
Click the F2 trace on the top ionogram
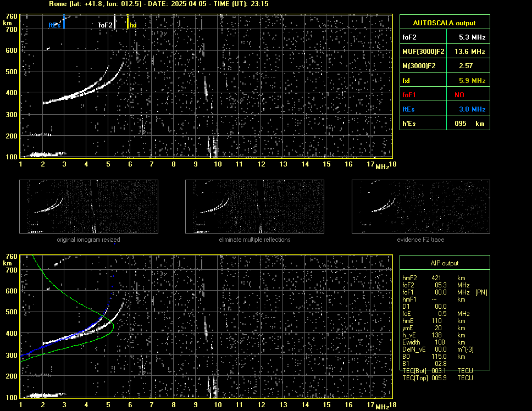[83, 92]
